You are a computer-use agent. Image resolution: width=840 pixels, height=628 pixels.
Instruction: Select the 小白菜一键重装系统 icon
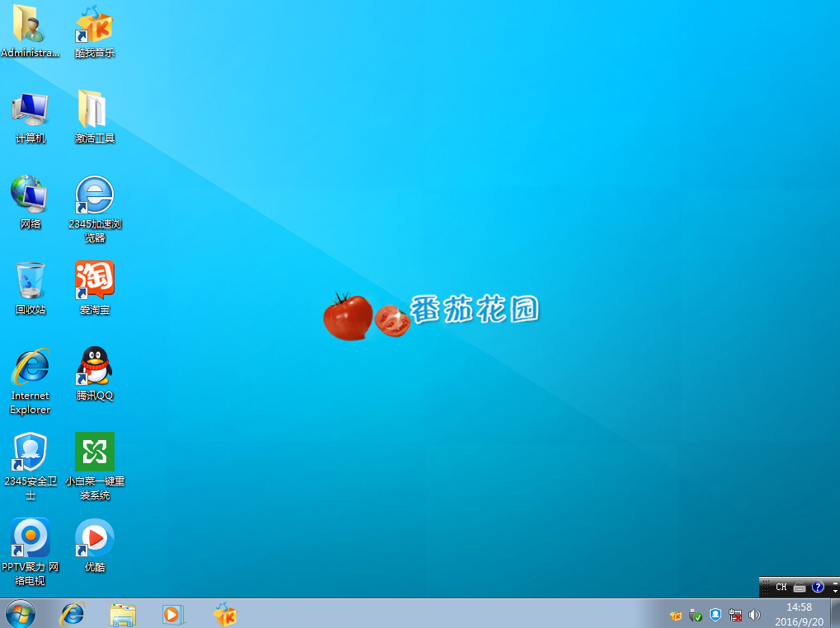(95, 466)
